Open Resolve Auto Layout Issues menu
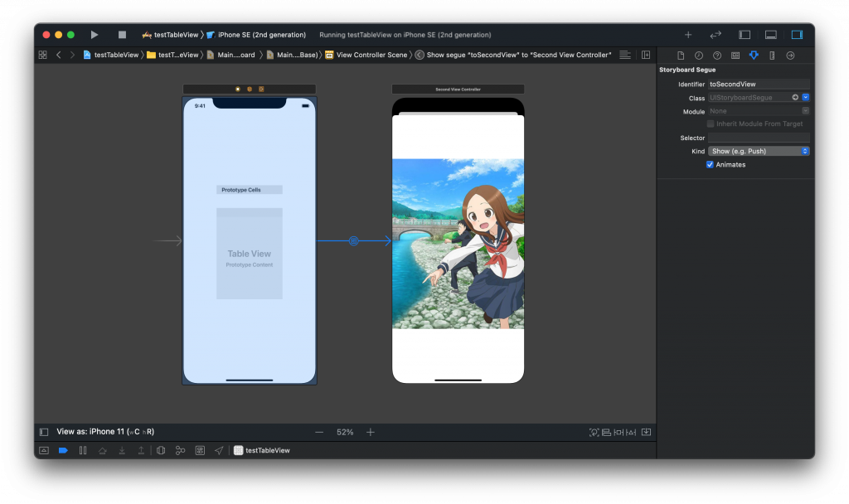Image resolution: width=849 pixels, height=504 pixels. 631,432
